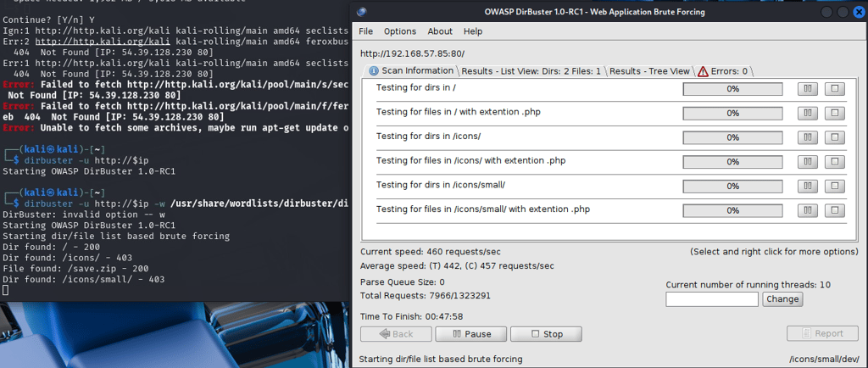Click progress bar for 'files in /icons/ with extention .php'

pyautogui.click(x=733, y=162)
